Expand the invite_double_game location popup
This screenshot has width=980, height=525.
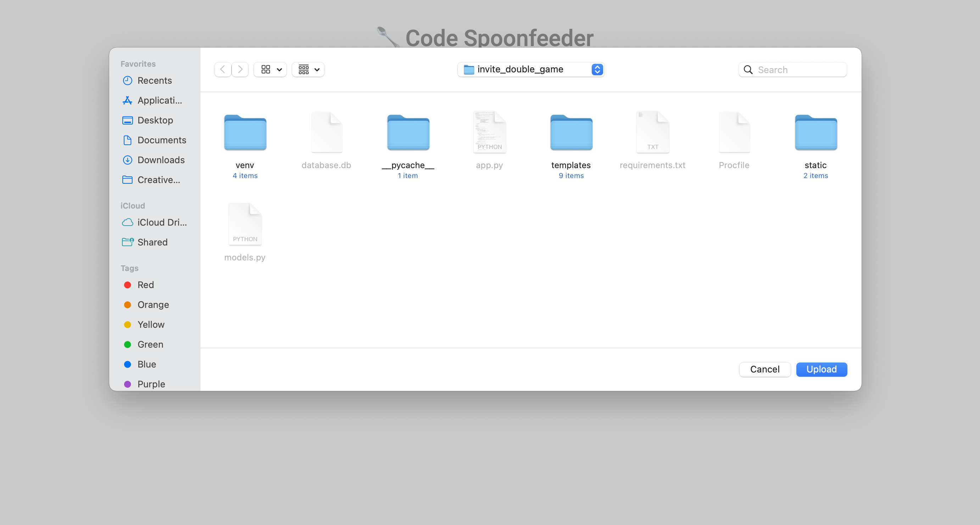530,69
